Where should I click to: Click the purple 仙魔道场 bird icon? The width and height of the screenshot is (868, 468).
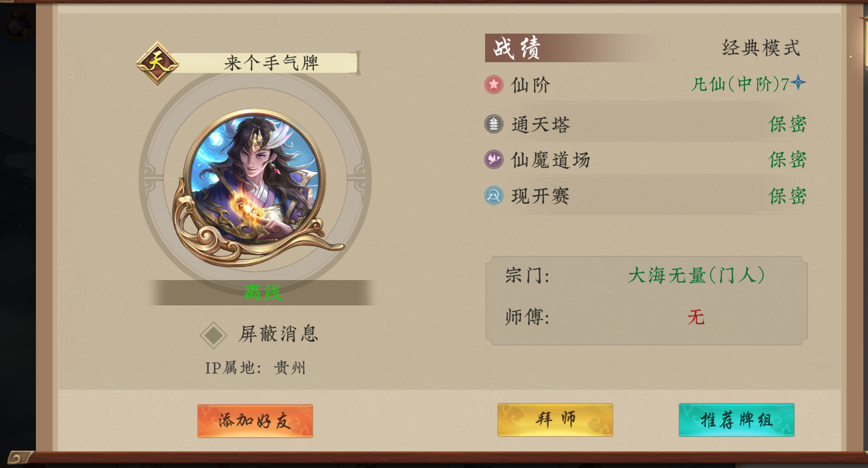pos(494,160)
